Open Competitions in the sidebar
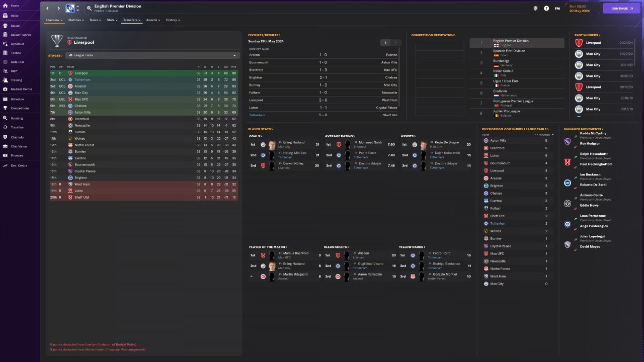644x362 pixels. pos(19,108)
